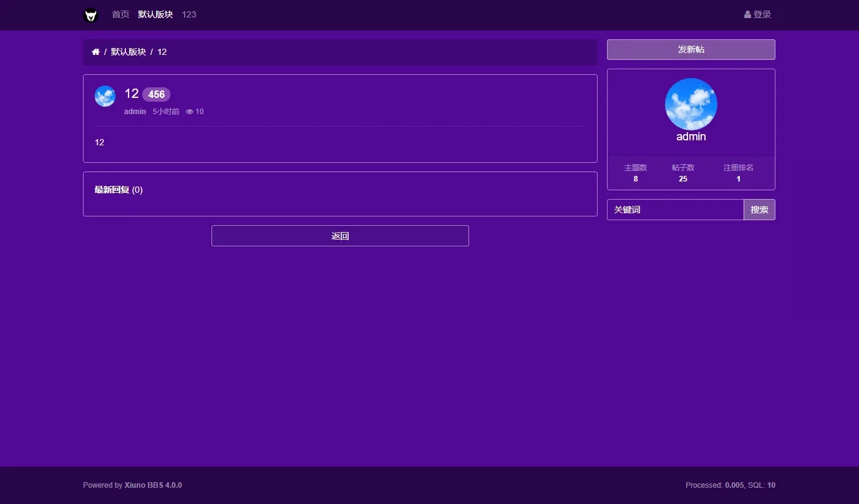Click the admin username under thread title

click(135, 111)
